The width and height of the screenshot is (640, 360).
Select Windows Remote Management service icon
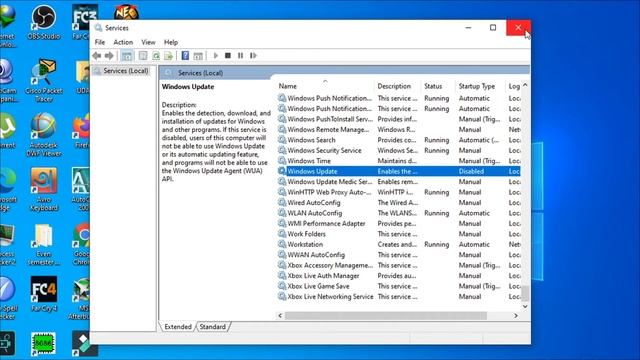(x=282, y=129)
